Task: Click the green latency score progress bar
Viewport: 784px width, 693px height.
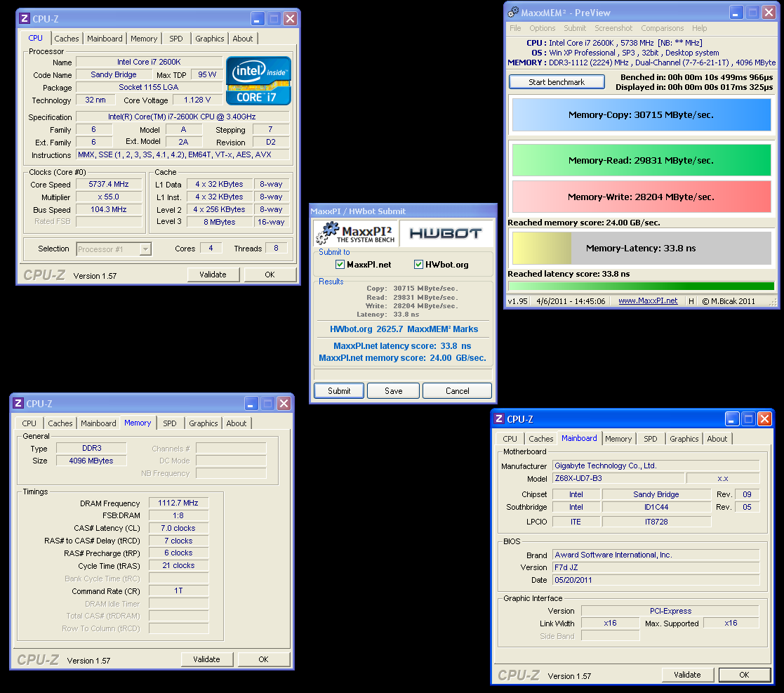Action: tap(642, 286)
